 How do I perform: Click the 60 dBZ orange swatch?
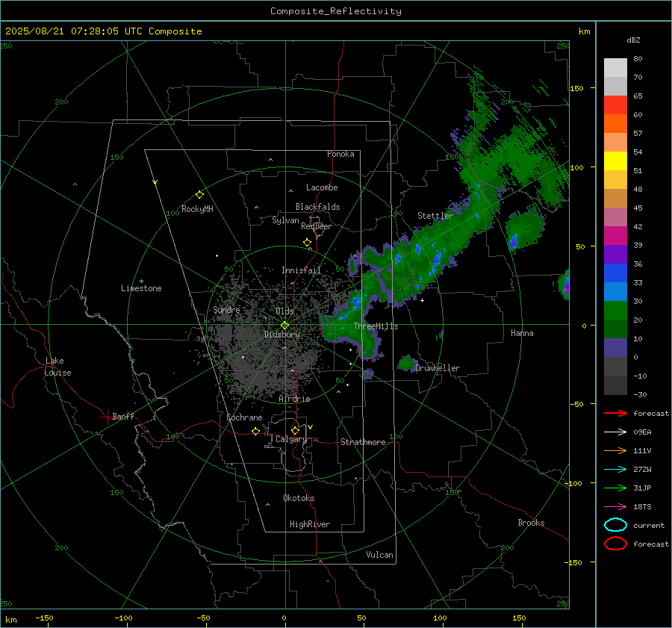pos(615,123)
